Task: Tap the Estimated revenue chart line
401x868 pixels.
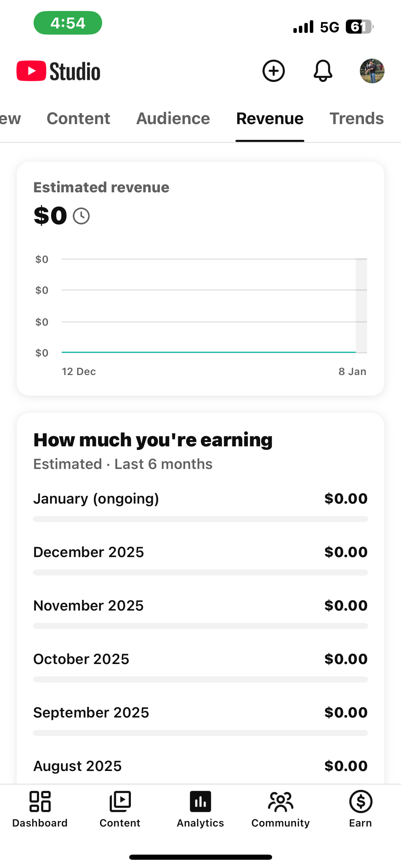Action: [208, 352]
